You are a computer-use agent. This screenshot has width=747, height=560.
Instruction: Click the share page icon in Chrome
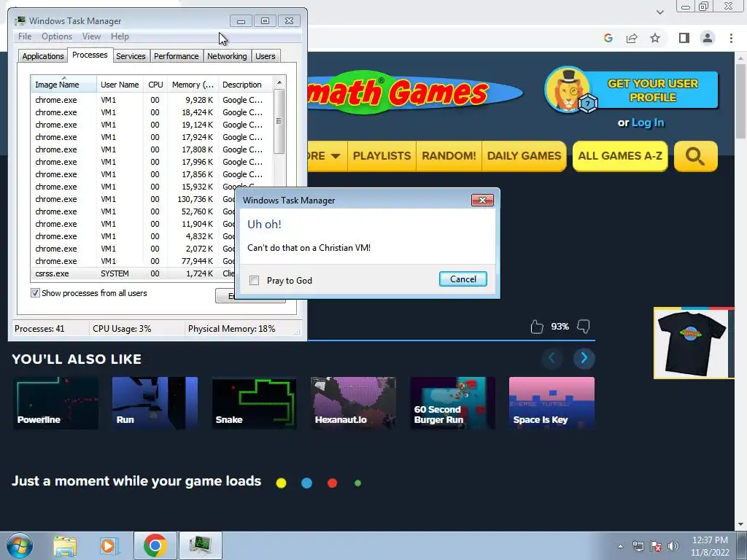point(632,38)
